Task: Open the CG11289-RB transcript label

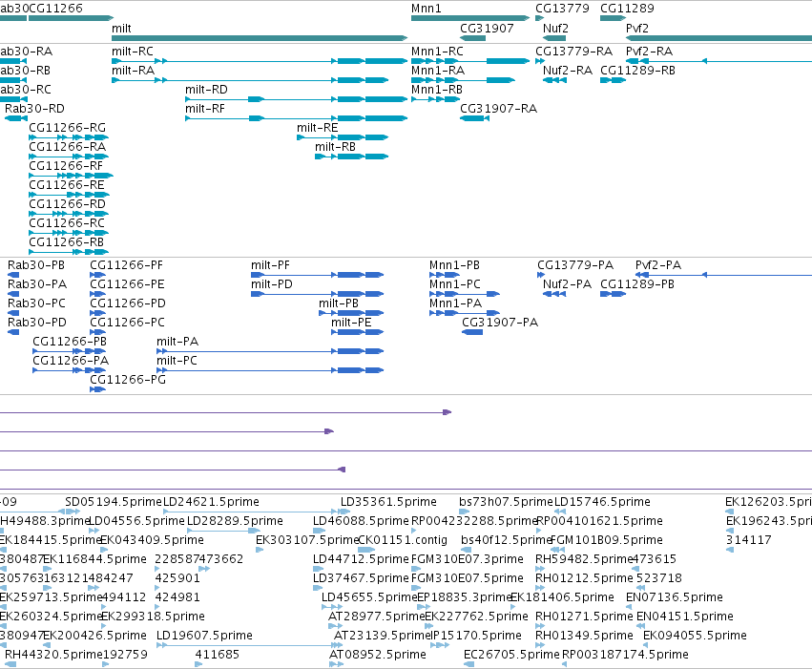Action: [637, 71]
